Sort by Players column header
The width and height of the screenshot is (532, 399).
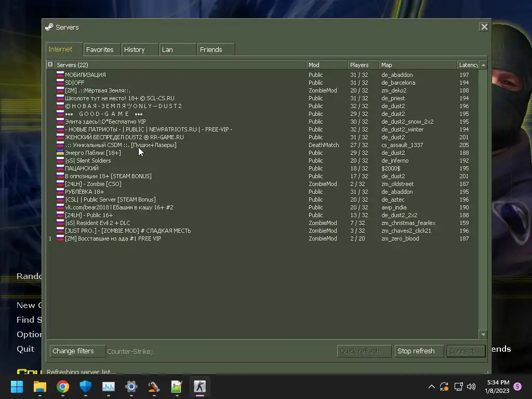363,65
